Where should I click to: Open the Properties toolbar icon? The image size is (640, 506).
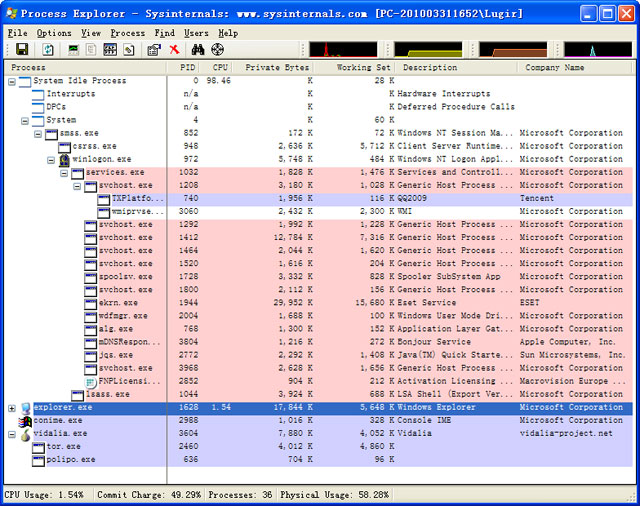[154, 49]
